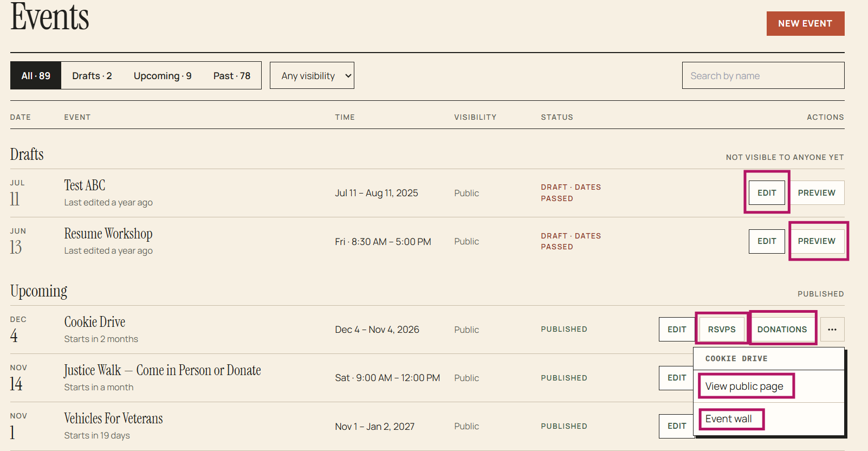Preview the Test ABC draft
This screenshot has height=451, width=868.
click(x=817, y=192)
